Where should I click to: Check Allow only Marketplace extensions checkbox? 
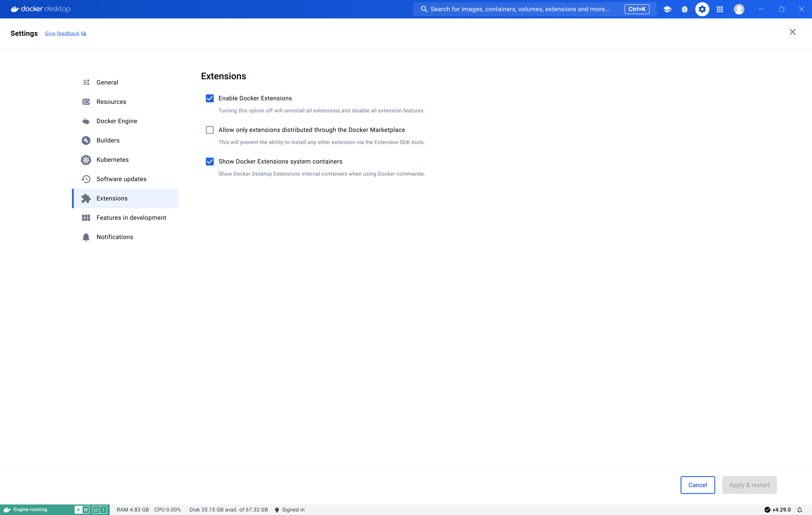210,130
